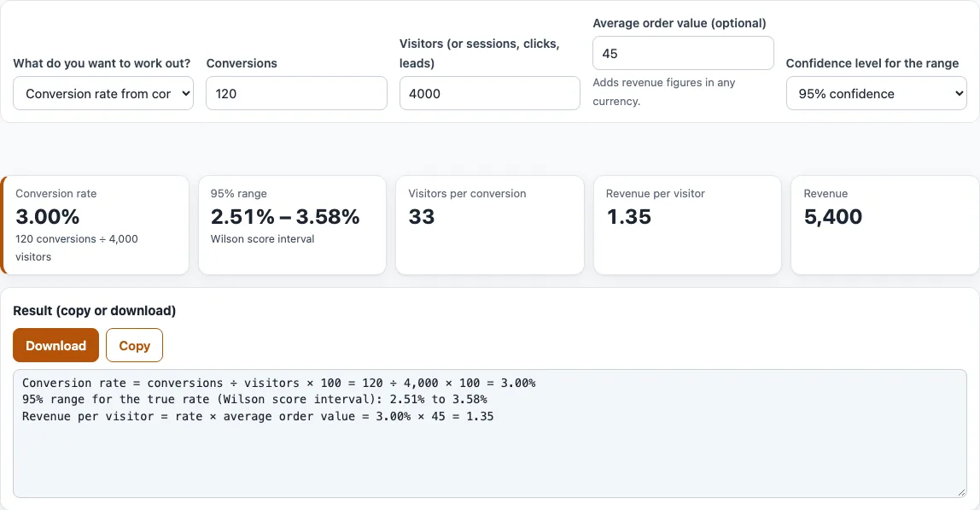Click the 'Average order value (optional)' label
This screenshot has width=980, height=510.
(680, 23)
